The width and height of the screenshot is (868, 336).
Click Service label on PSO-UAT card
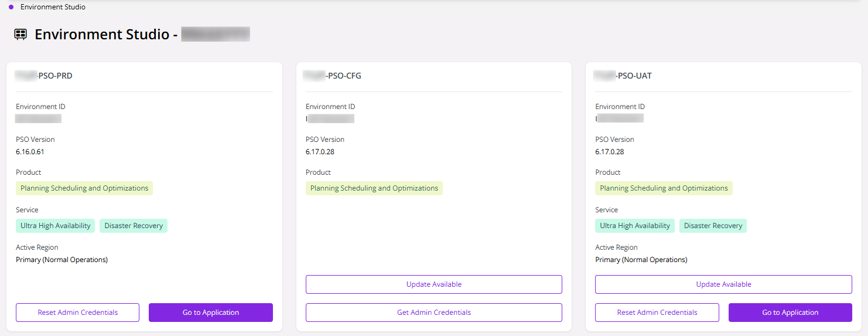point(606,210)
